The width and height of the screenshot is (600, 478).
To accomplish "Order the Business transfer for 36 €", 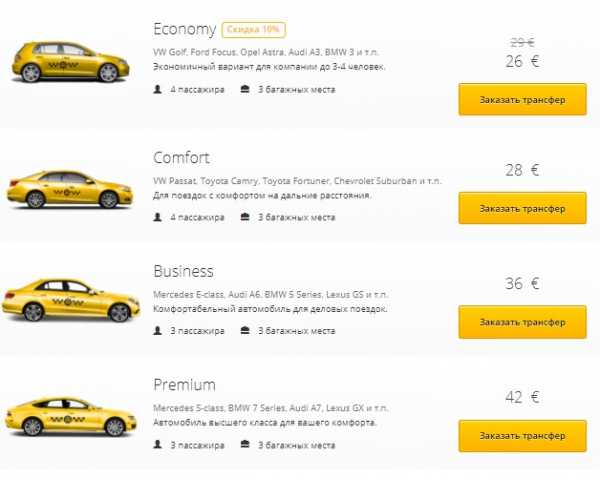I will click(522, 322).
